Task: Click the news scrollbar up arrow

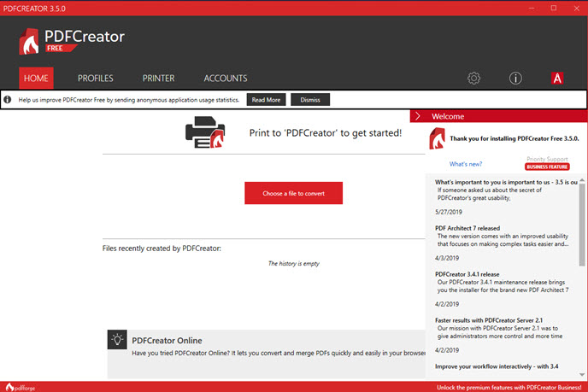Action: [x=582, y=181]
